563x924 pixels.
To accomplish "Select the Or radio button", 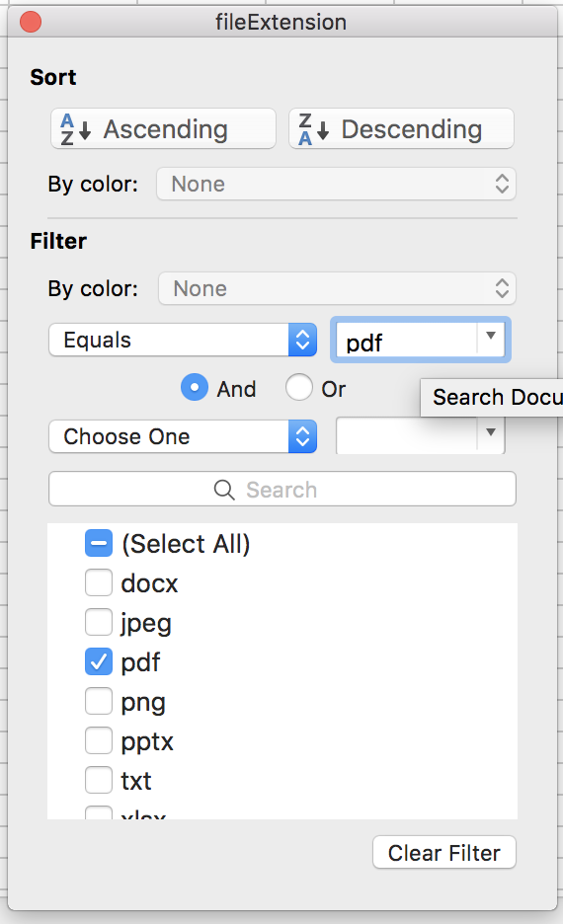I will click(299, 388).
